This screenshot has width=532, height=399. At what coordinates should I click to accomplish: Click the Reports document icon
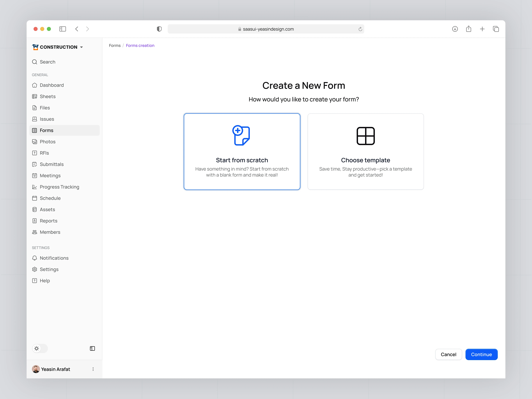[x=35, y=221]
